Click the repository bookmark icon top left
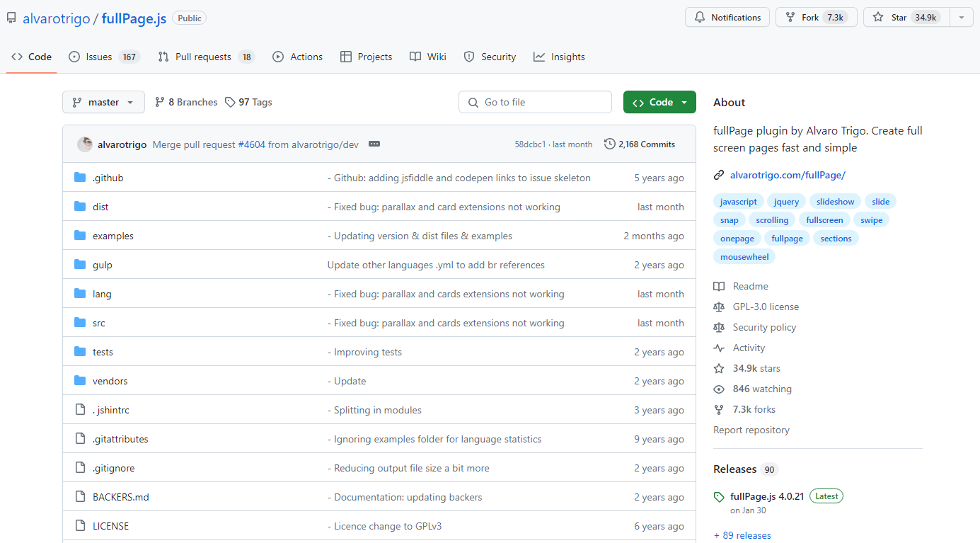The width and height of the screenshot is (980, 543). (x=11, y=17)
